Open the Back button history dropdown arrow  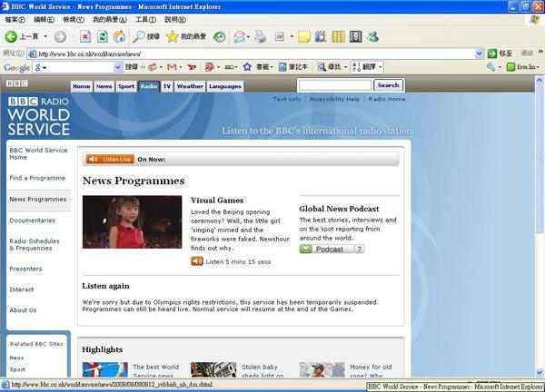45,36
